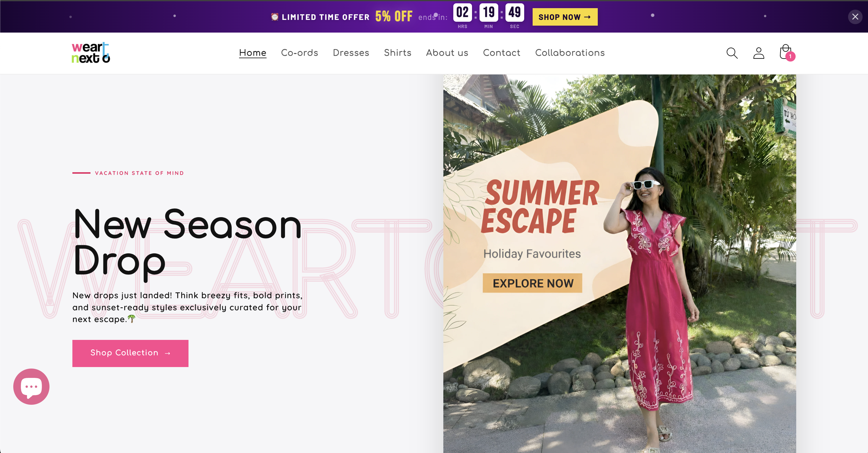This screenshot has height=453, width=868.
Task: Click the cart item count badge
Action: [790, 56]
